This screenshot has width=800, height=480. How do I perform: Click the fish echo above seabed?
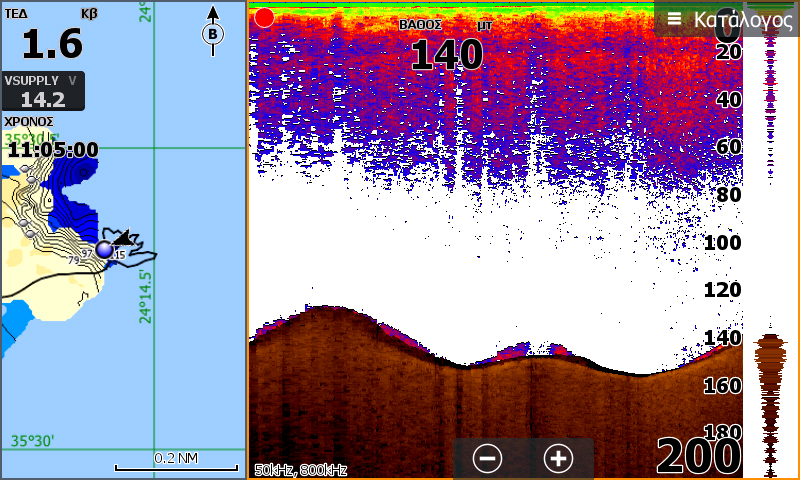(513, 351)
